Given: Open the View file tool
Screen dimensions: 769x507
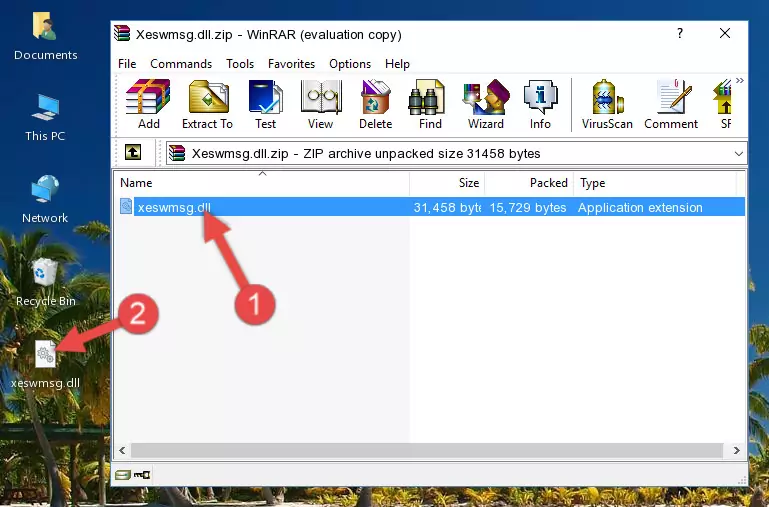Looking at the screenshot, I should [321, 104].
